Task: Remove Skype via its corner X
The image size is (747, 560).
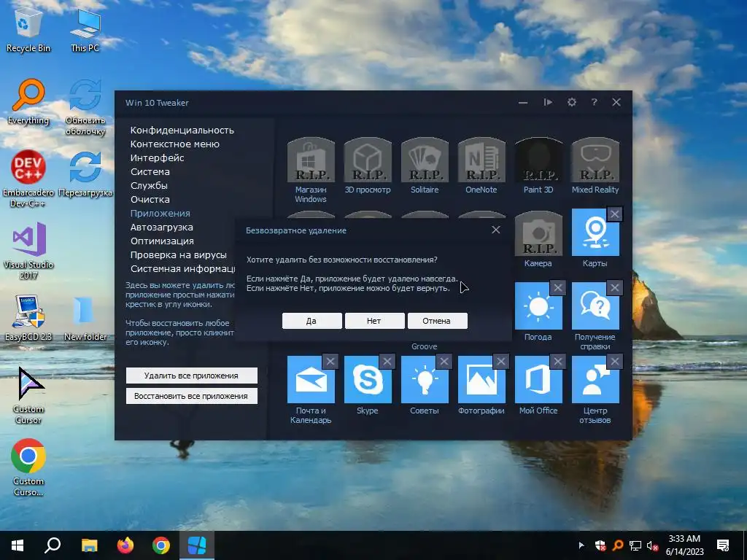Action: 387,362
